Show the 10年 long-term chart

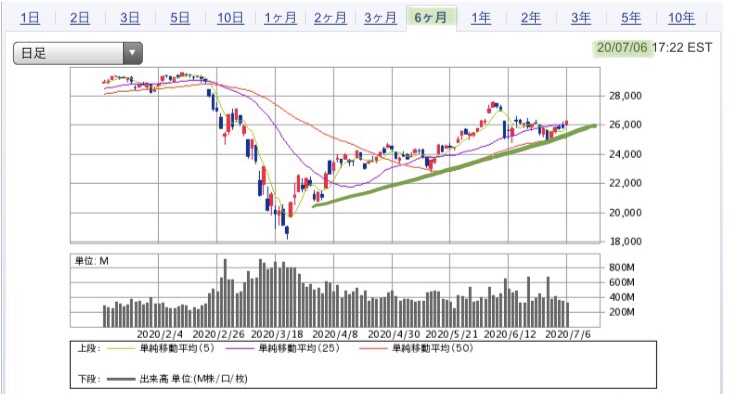click(681, 18)
